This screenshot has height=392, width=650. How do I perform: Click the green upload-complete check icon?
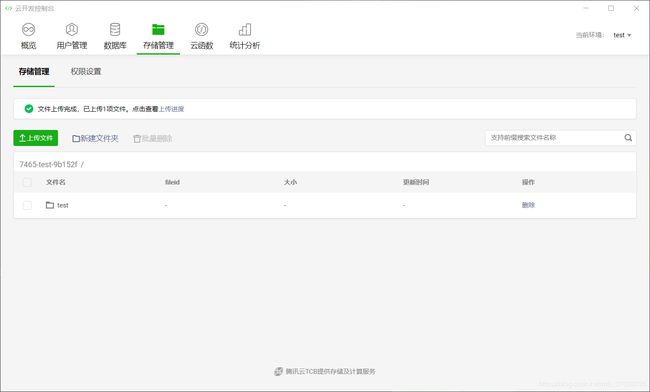pyautogui.click(x=29, y=109)
